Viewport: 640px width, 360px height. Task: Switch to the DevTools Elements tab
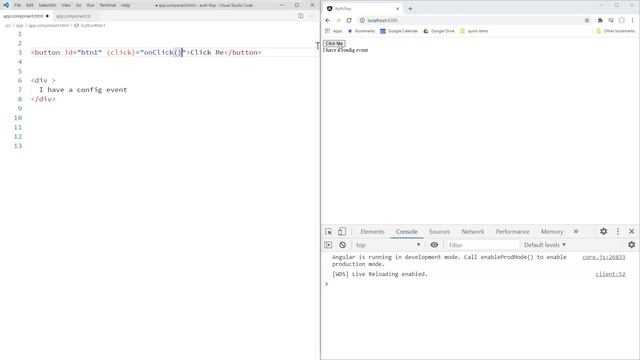click(372, 231)
